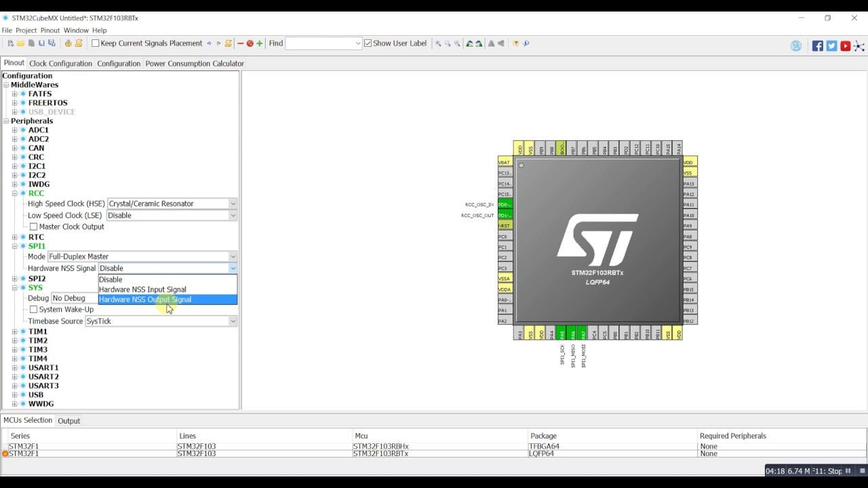This screenshot has height=488, width=868.
Task: Click the Generate Source Code gear icon
Action: (x=68, y=43)
